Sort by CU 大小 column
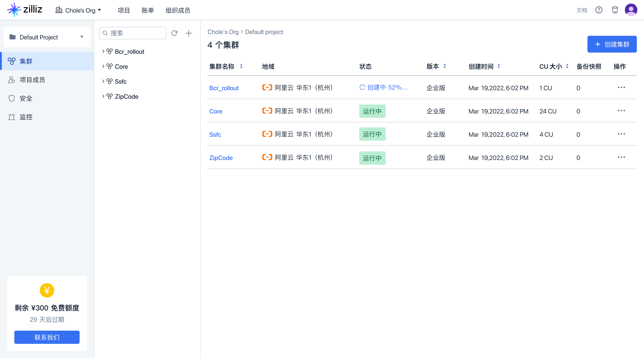This screenshot has width=644, height=358. (x=567, y=66)
